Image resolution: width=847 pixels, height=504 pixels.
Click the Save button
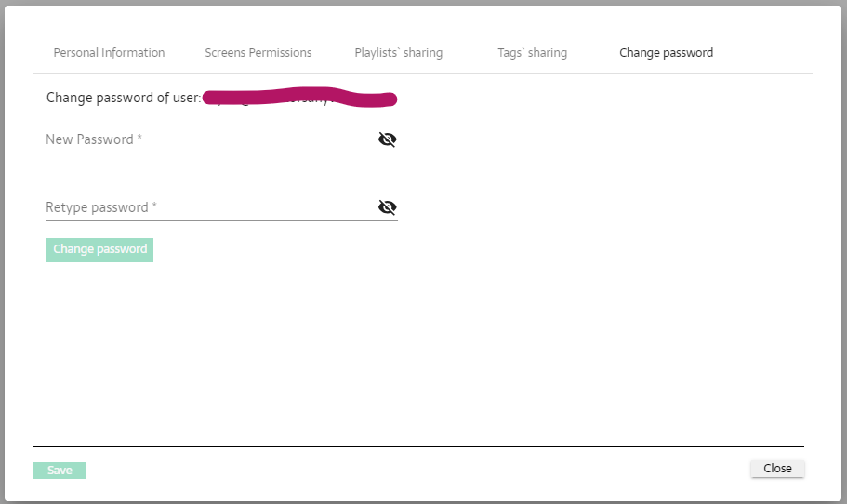(x=60, y=471)
